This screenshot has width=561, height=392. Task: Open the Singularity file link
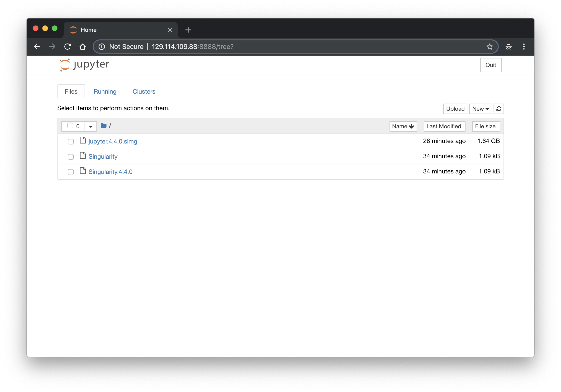point(103,156)
